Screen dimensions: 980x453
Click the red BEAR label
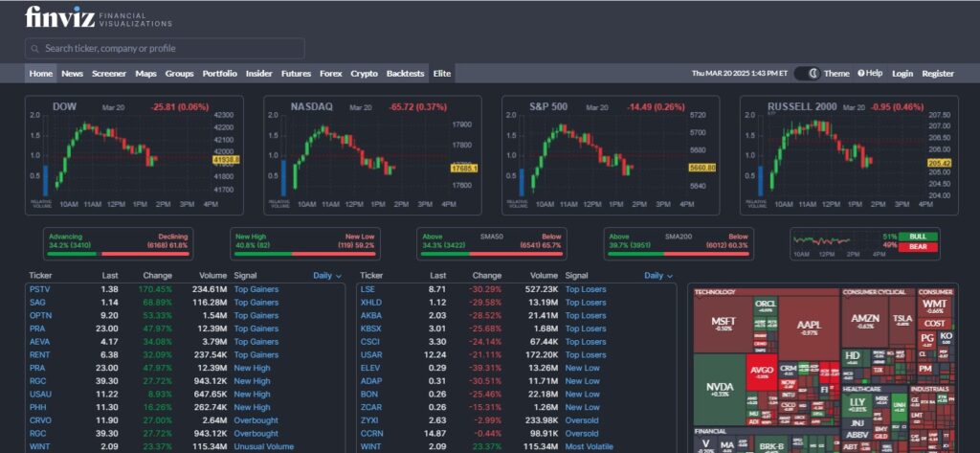coord(918,246)
